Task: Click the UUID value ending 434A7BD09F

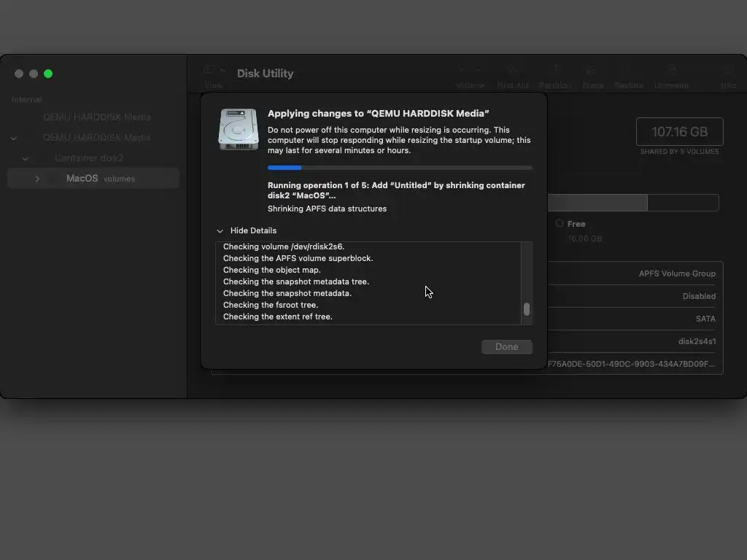Action: pyautogui.click(x=631, y=364)
